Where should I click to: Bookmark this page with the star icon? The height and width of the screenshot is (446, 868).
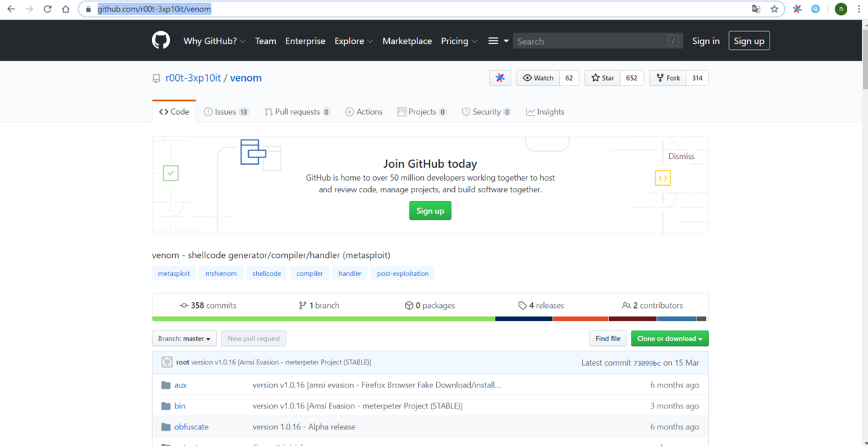[775, 9]
